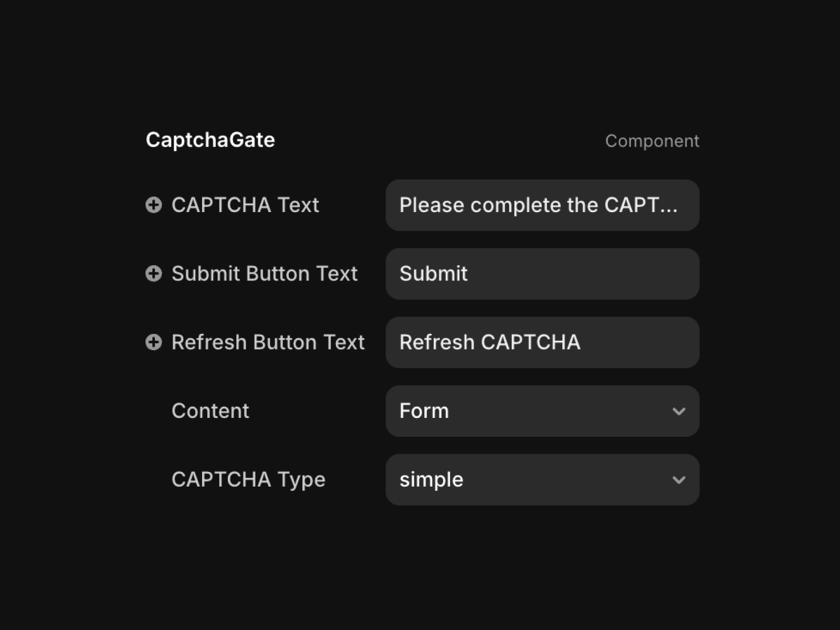Click the word 'Please' in the CAPTCHA Text field
This screenshot has width=840, height=630.
[432, 205]
